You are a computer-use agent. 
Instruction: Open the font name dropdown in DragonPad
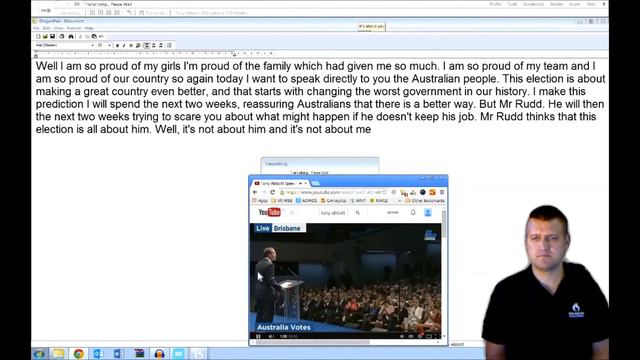click(93, 45)
